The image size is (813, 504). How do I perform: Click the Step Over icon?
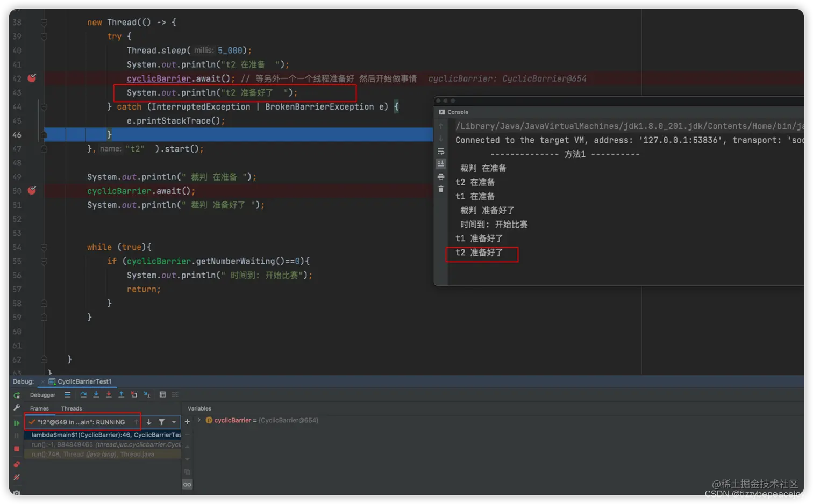83,395
